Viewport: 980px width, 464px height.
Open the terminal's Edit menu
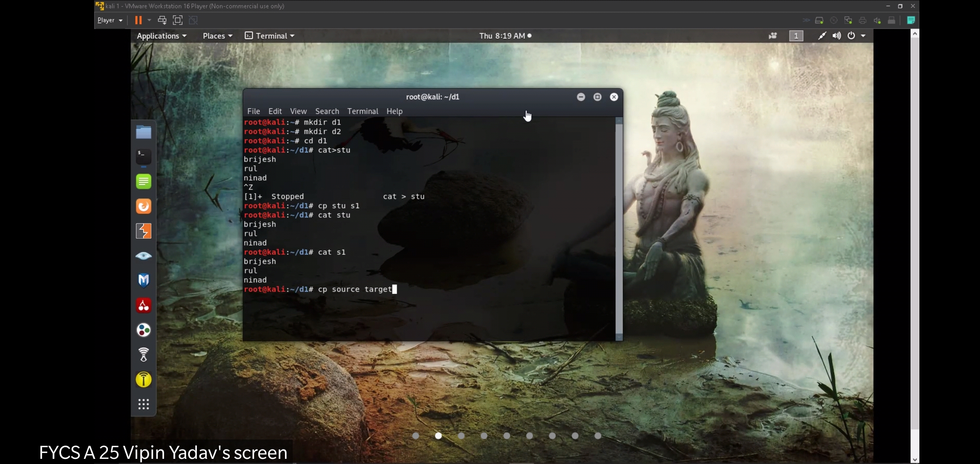point(275,111)
